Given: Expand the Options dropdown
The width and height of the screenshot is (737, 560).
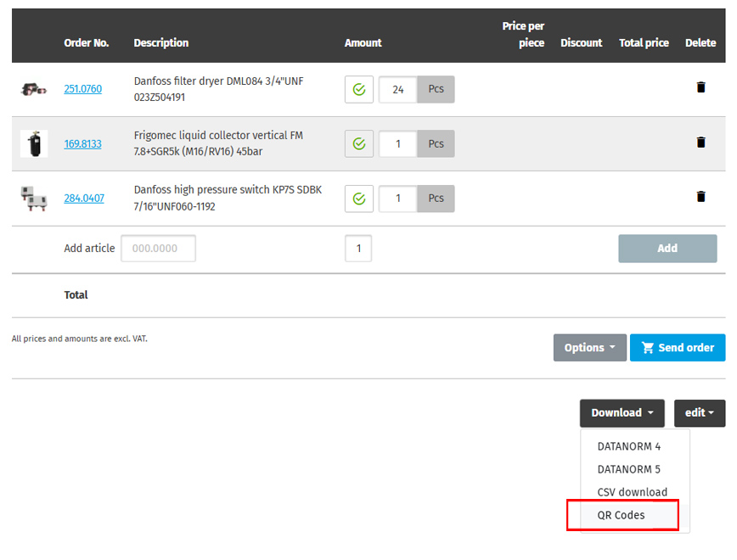Looking at the screenshot, I should click(x=590, y=348).
